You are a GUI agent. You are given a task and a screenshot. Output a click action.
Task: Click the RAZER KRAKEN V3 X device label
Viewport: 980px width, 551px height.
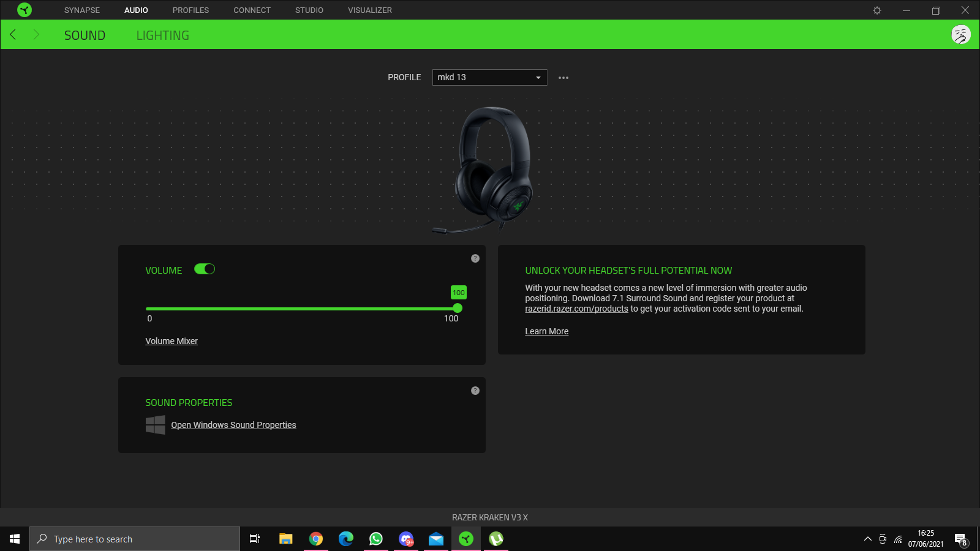coord(490,517)
